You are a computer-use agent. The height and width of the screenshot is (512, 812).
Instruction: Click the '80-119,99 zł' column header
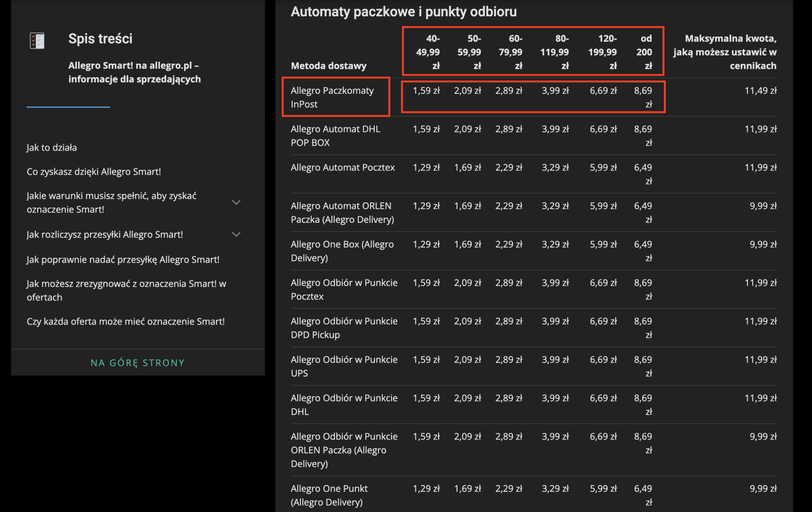pyautogui.click(x=554, y=52)
